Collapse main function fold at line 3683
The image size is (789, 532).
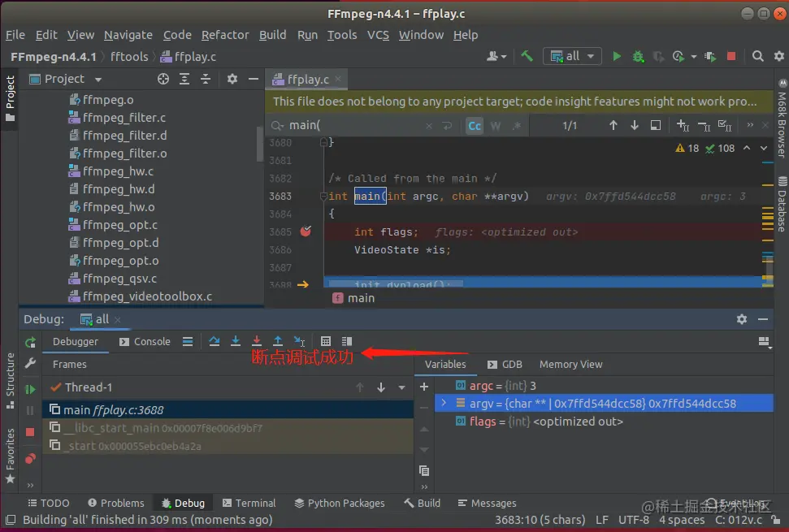coord(323,196)
